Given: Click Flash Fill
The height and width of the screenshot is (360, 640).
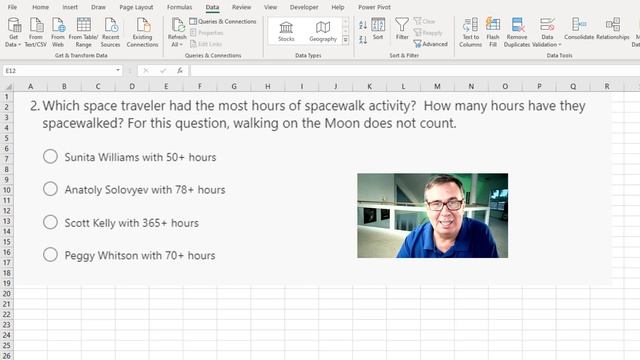Looking at the screenshot, I should [493, 32].
